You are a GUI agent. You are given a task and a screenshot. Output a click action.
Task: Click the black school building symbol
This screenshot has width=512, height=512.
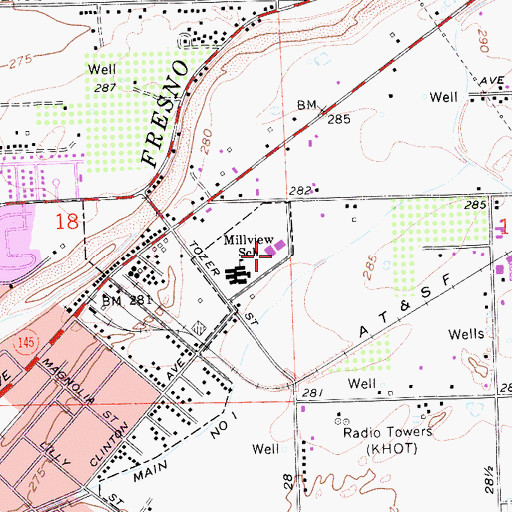[x=238, y=275]
